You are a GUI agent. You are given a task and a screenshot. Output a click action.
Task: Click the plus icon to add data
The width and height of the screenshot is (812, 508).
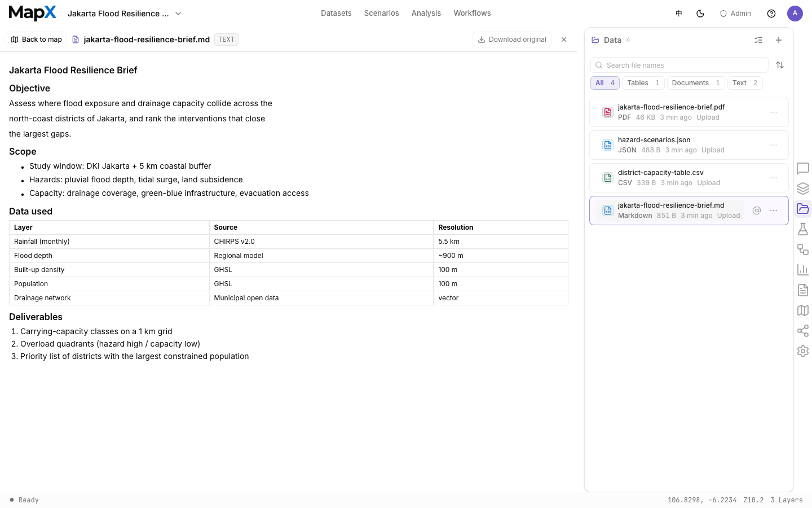point(779,40)
